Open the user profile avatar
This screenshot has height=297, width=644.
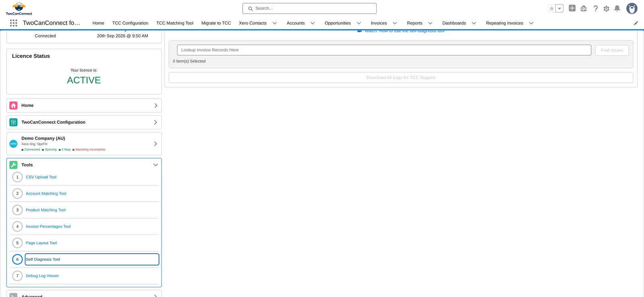pyautogui.click(x=632, y=8)
